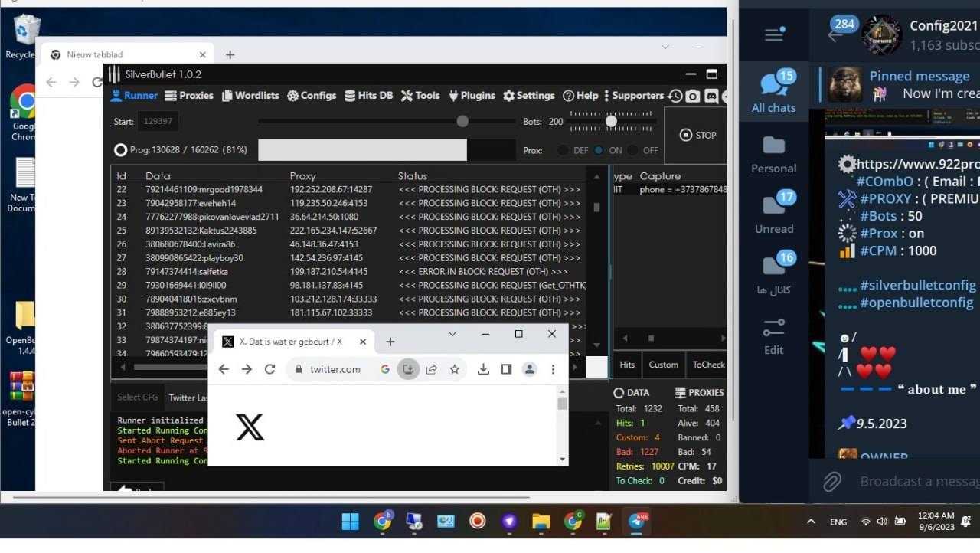The image size is (980, 553).
Task: Open SilverBullet Settings
Action: click(528, 96)
